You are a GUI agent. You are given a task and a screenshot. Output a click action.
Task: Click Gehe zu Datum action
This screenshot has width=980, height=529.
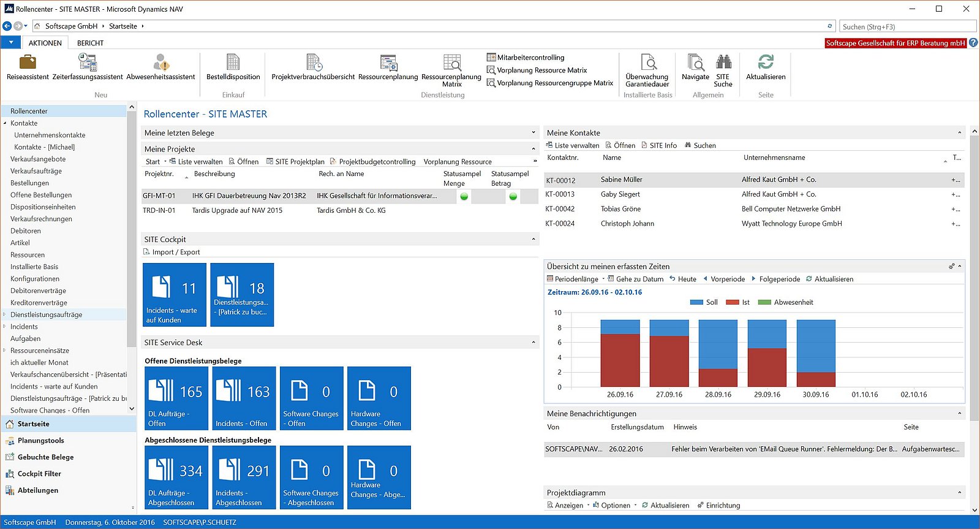[x=636, y=279]
